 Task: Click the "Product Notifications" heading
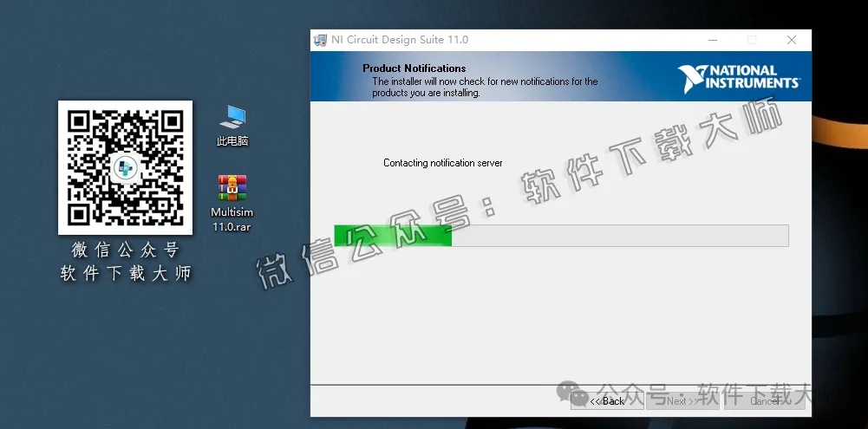pyautogui.click(x=414, y=68)
